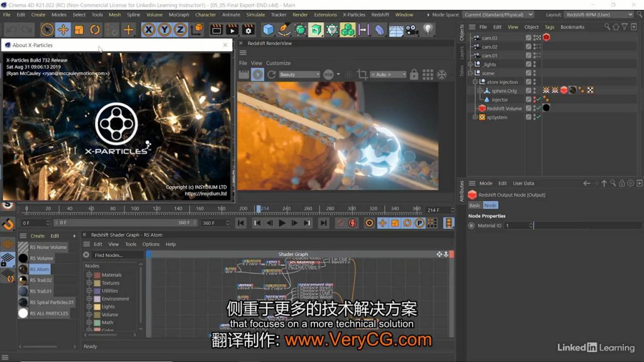Select the Live Selection arrow tool
The width and height of the screenshot is (644, 362).
pyautogui.click(x=47, y=30)
